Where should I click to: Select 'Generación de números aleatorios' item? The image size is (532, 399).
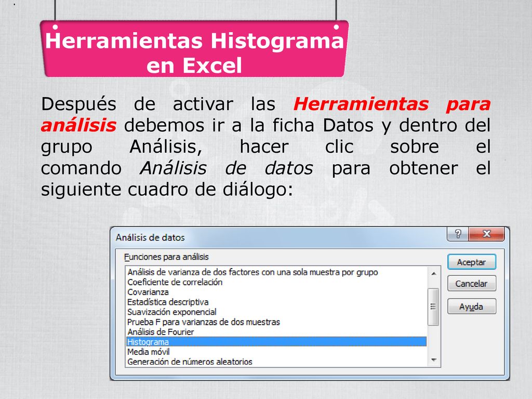276,362
